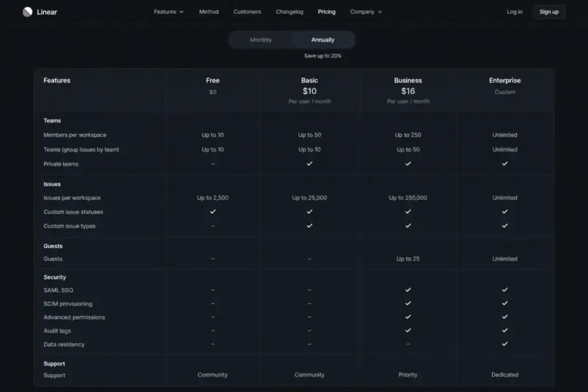This screenshot has height=392, width=588.
Task: Expand the Company dropdown menu
Action: click(x=366, y=12)
